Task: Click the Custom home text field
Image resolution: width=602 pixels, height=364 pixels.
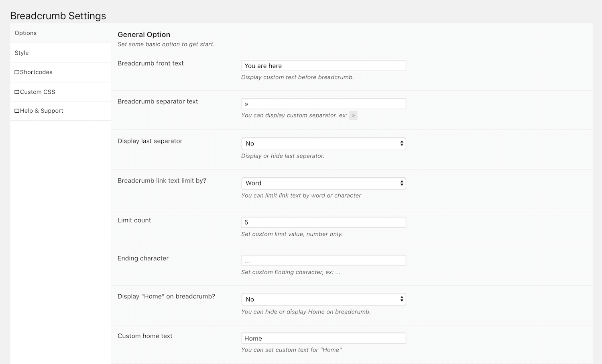Action: click(323, 338)
